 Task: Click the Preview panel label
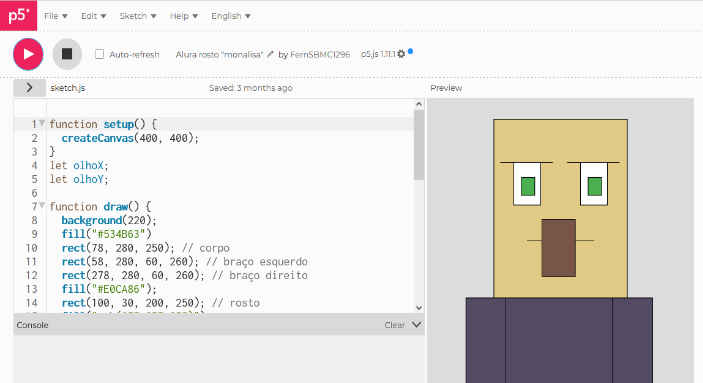pos(446,88)
